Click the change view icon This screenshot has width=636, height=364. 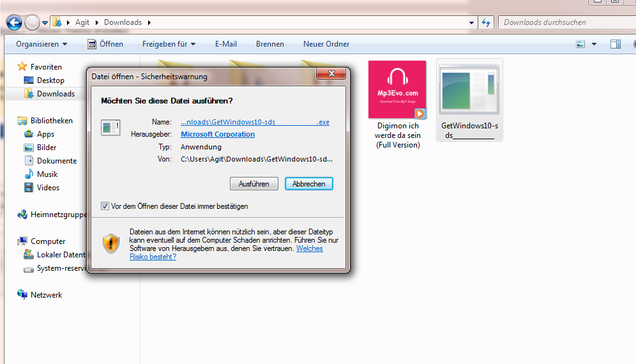tap(581, 44)
